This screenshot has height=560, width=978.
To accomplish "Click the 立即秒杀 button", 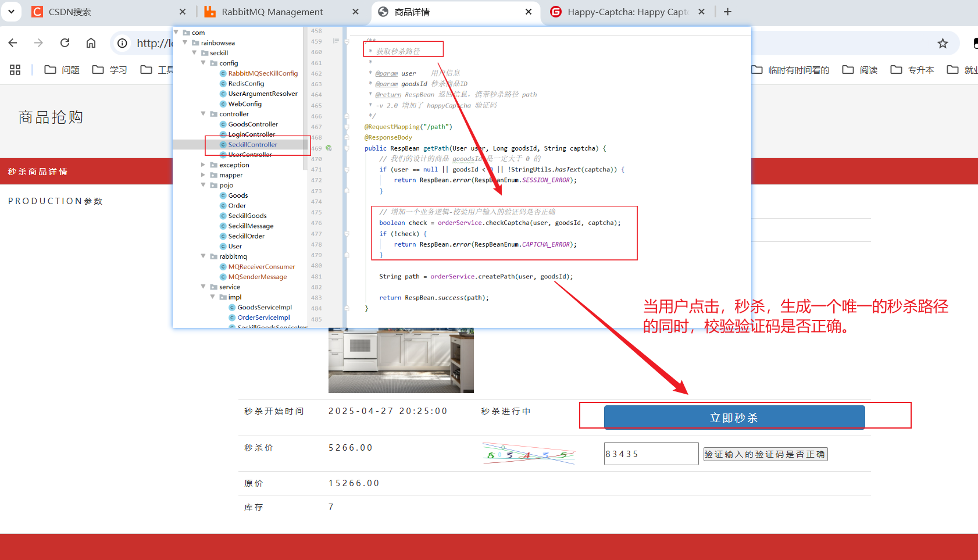I will pyautogui.click(x=734, y=417).
